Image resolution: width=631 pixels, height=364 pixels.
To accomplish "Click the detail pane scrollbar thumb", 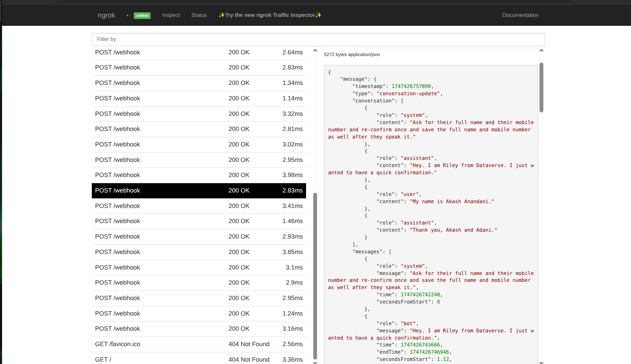I will [x=541, y=87].
